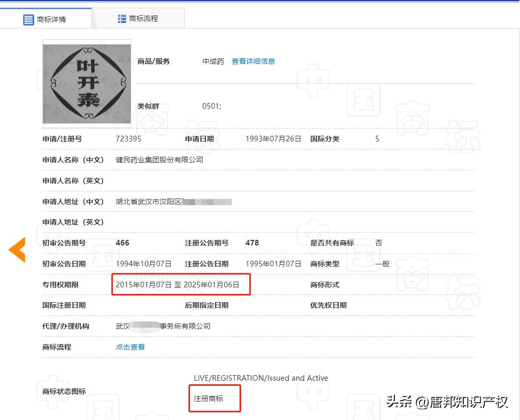Toggle 是否共有商标 from 否
Image resolution: width=520 pixels, height=420 pixels.
click(378, 243)
